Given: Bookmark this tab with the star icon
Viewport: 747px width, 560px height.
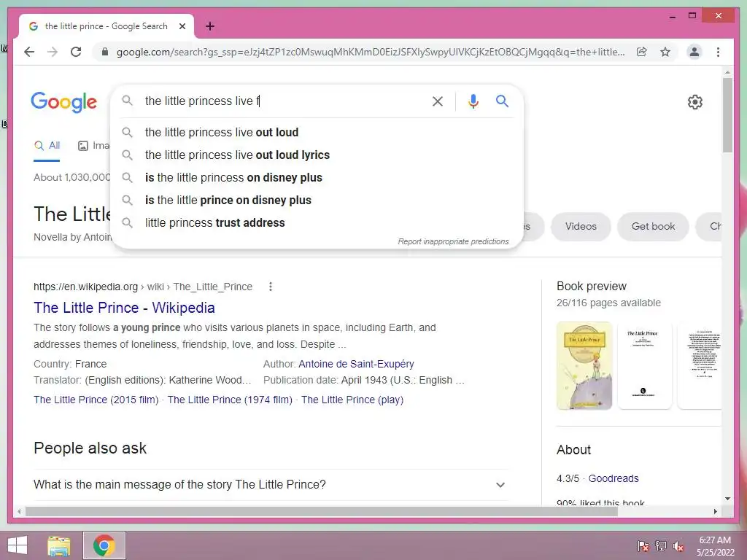Looking at the screenshot, I should coord(665,52).
